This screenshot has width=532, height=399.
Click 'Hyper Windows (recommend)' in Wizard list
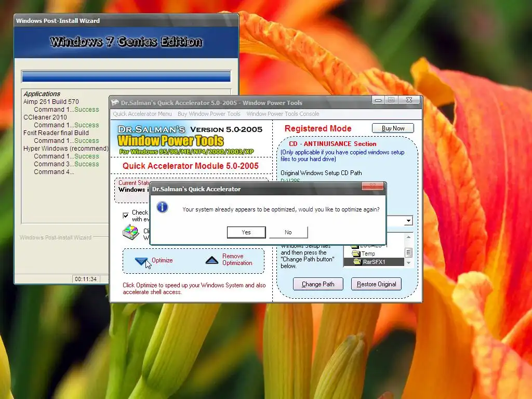[x=66, y=149]
